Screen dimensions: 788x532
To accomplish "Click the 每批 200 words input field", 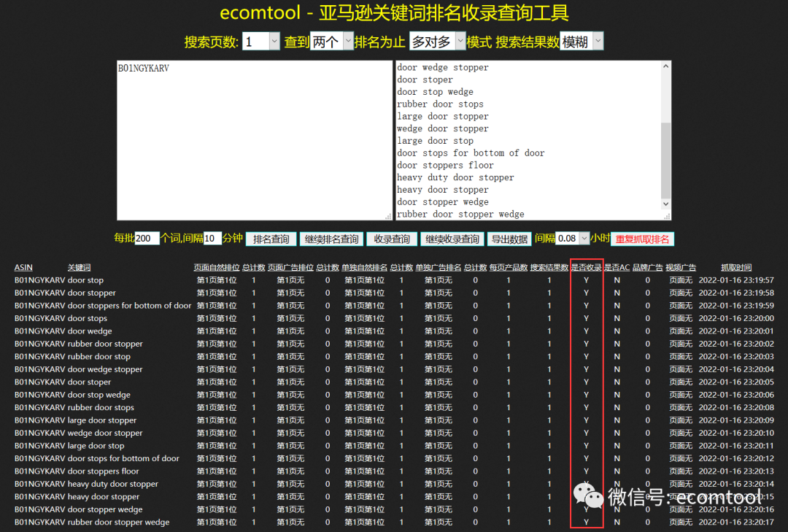I will [x=147, y=239].
